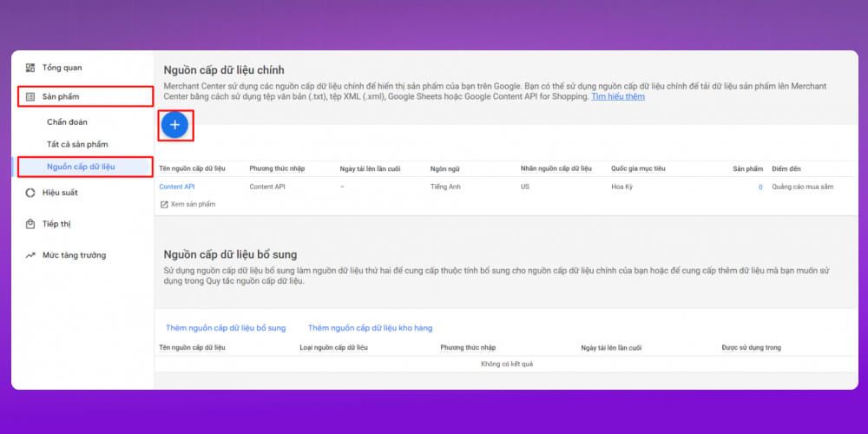Select Chẩn đoán submenu item
Viewport: 868px width, 434px height.
click(x=67, y=122)
